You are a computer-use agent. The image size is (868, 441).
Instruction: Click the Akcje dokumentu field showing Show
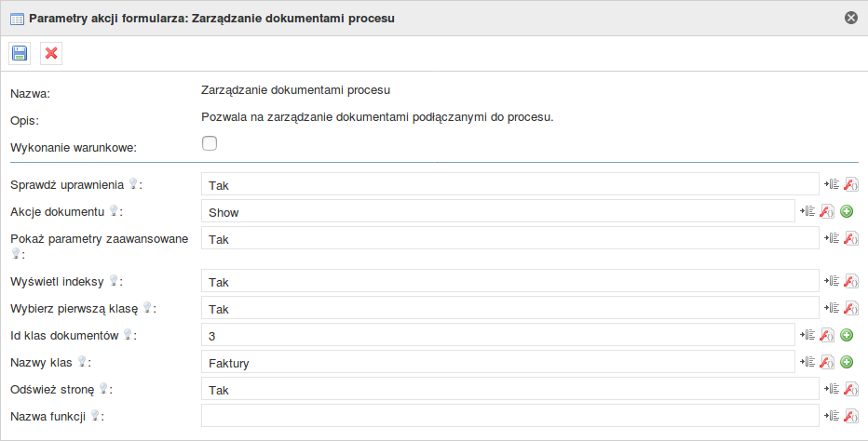497,211
